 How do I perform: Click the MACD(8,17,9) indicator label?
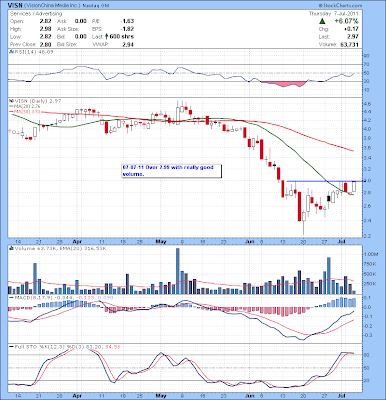(62, 297)
